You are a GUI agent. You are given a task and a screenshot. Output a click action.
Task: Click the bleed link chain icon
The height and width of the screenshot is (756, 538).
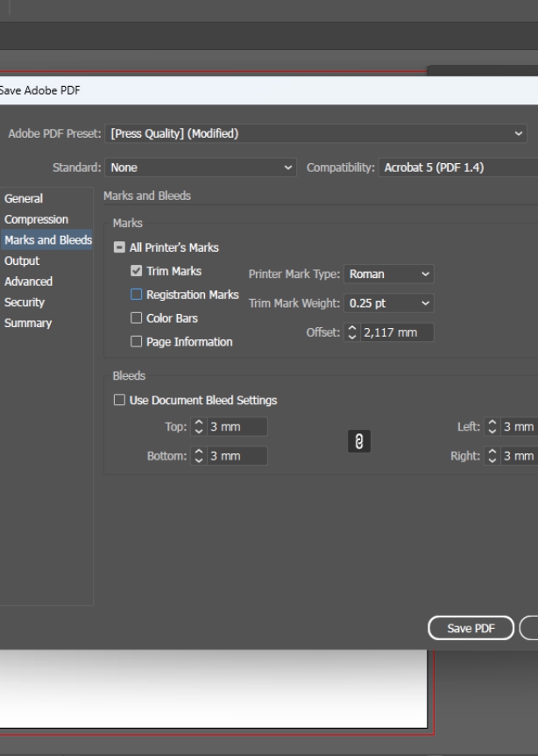pyautogui.click(x=357, y=442)
